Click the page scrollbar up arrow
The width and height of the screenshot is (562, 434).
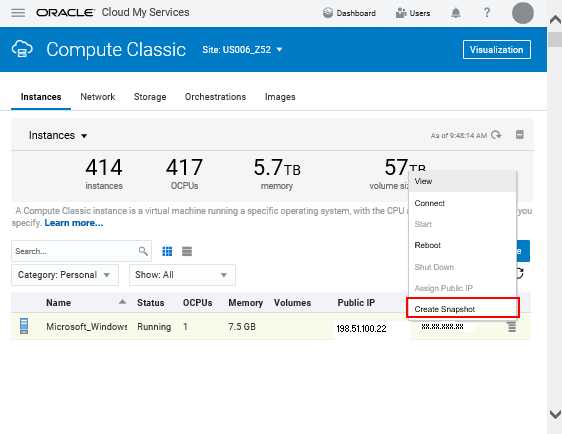pos(555,20)
